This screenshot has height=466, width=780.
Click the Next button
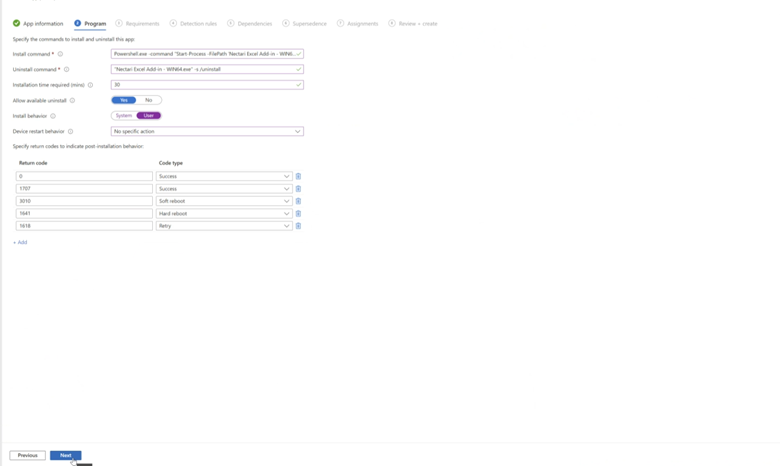tap(65, 455)
